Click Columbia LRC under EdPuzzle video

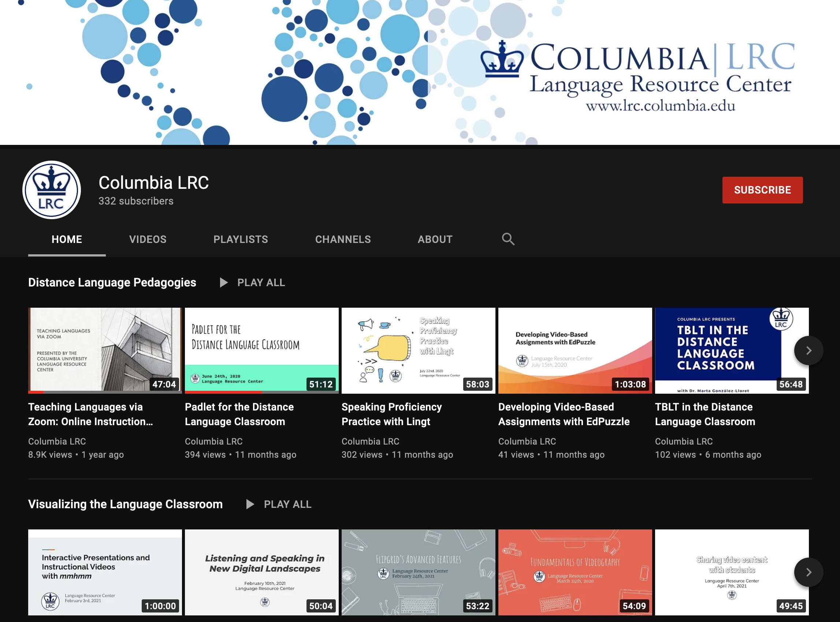pos(527,441)
